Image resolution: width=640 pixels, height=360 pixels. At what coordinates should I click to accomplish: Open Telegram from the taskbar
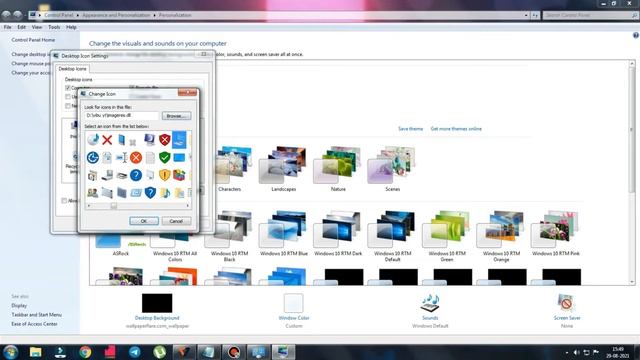(x=135, y=352)
